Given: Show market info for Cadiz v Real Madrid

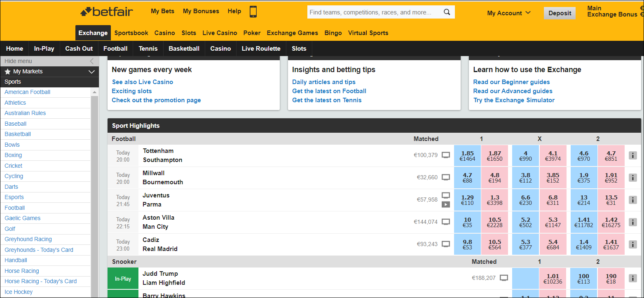Looking at the screenshot, I should [633, 244].
